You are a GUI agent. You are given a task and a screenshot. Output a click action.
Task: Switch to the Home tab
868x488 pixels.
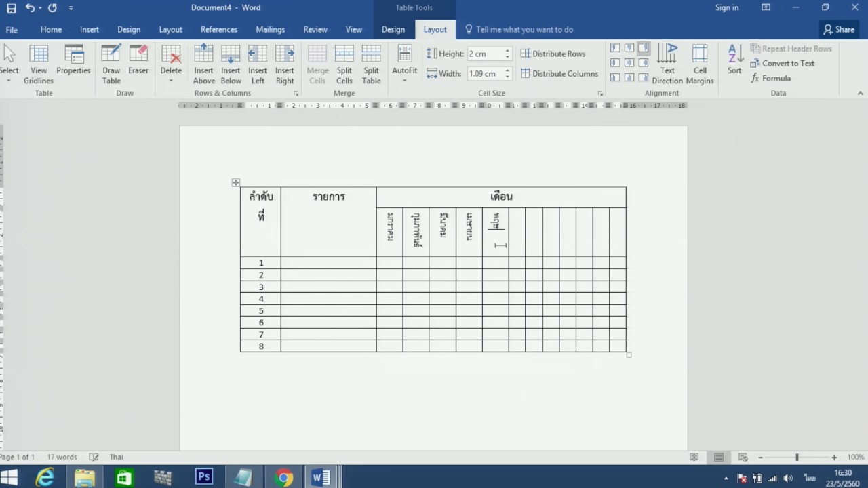point(51,30)
